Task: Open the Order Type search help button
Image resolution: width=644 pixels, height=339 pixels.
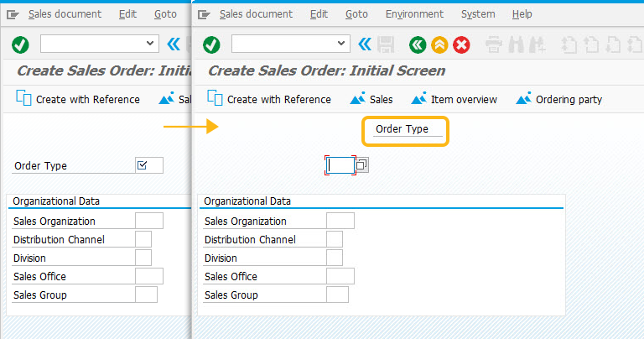Action: (x=362, y=165)
